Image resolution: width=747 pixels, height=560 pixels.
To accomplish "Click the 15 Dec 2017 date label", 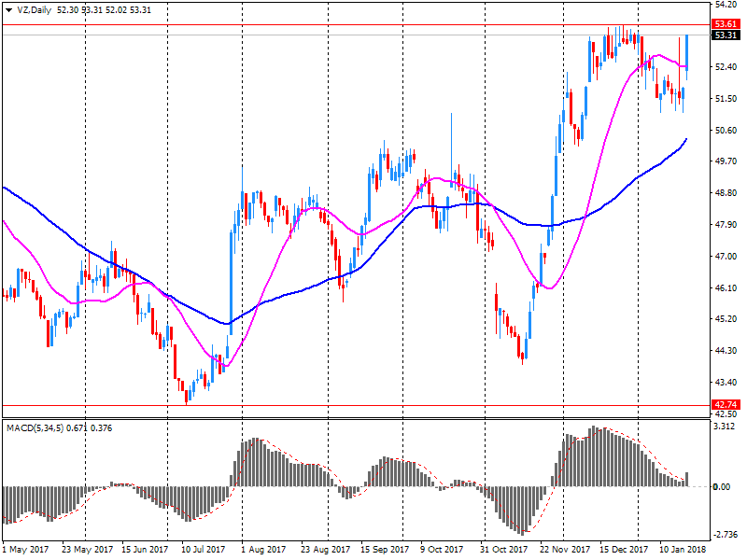I will (624, 550).
